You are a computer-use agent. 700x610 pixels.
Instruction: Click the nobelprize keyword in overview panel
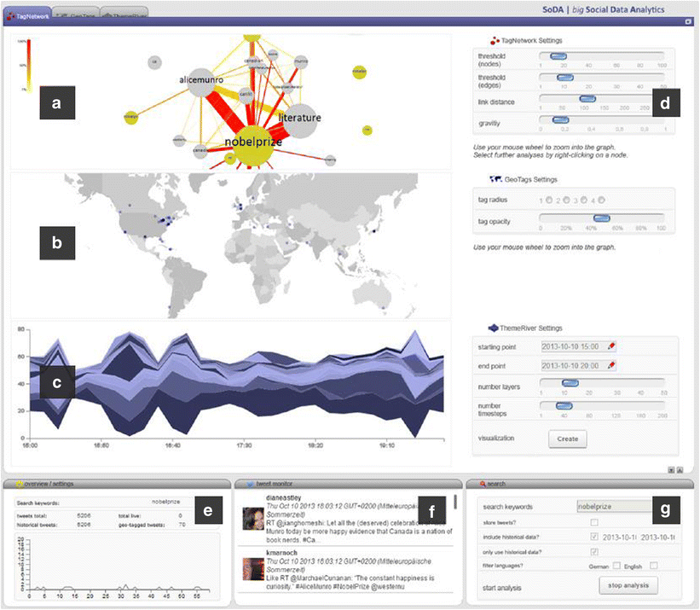click(x=165, y=502)
